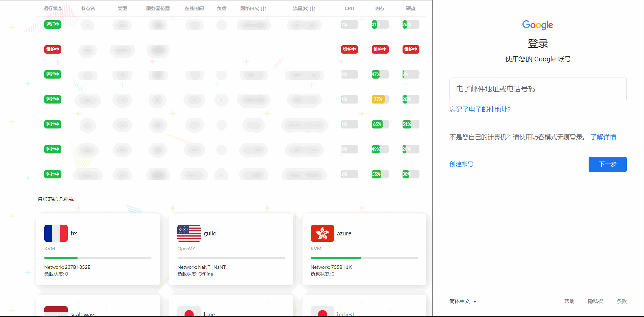Open the 帮助 footer link

(569, 301)
